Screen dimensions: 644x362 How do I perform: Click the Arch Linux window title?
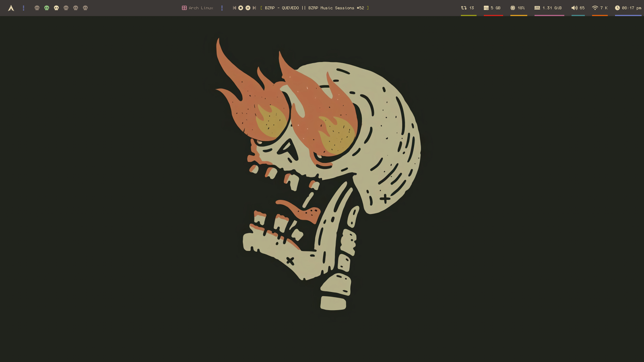201,8
